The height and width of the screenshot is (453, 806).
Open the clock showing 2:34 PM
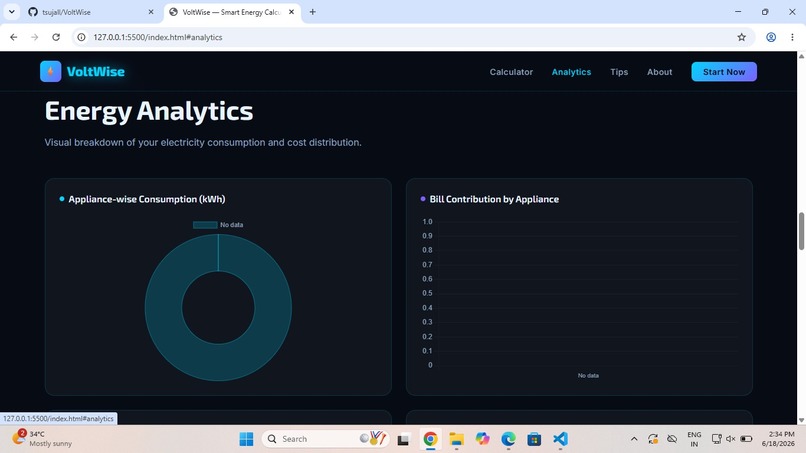click(x=777, y=439)
